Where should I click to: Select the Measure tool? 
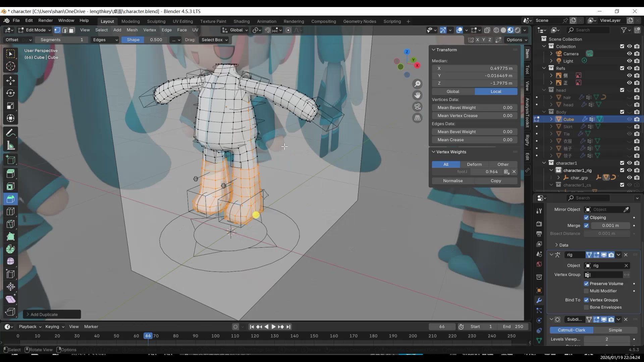[x=10, y=146]
